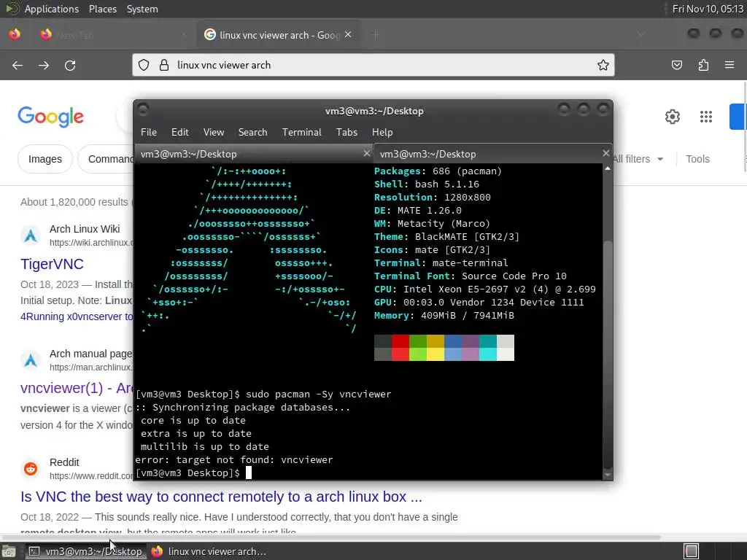Click the Google logo
Image resolution: width=747 pixels, height=560 pixels.
[51, 117]
